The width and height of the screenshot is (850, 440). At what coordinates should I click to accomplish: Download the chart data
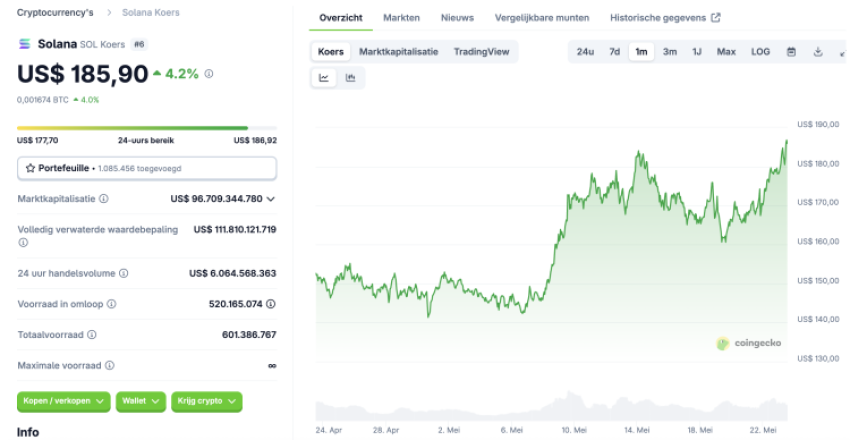pos(817,51)
